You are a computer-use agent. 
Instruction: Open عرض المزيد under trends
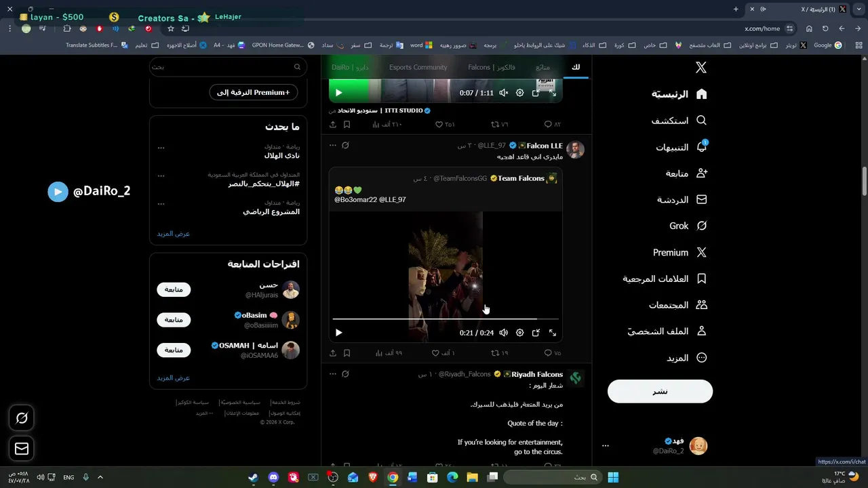174,233
